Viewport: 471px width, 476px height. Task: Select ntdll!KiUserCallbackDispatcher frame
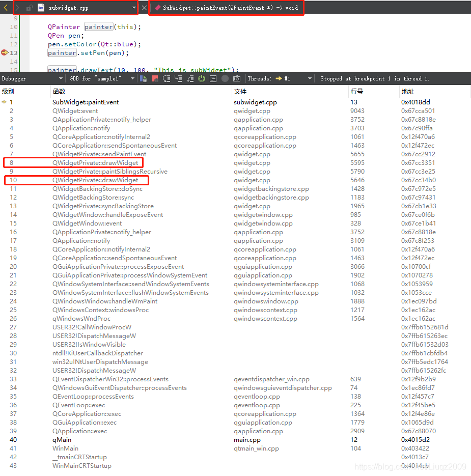[x=235, y=353]
